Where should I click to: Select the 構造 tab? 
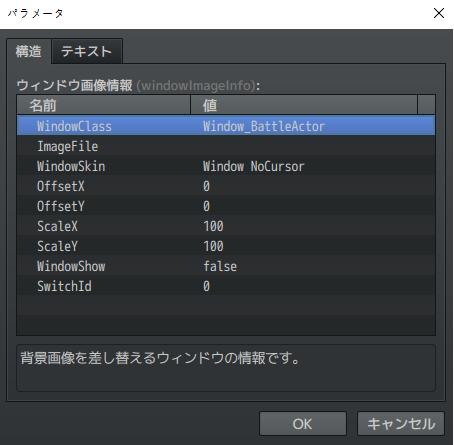pyautogui.click(x=29, y=51)
